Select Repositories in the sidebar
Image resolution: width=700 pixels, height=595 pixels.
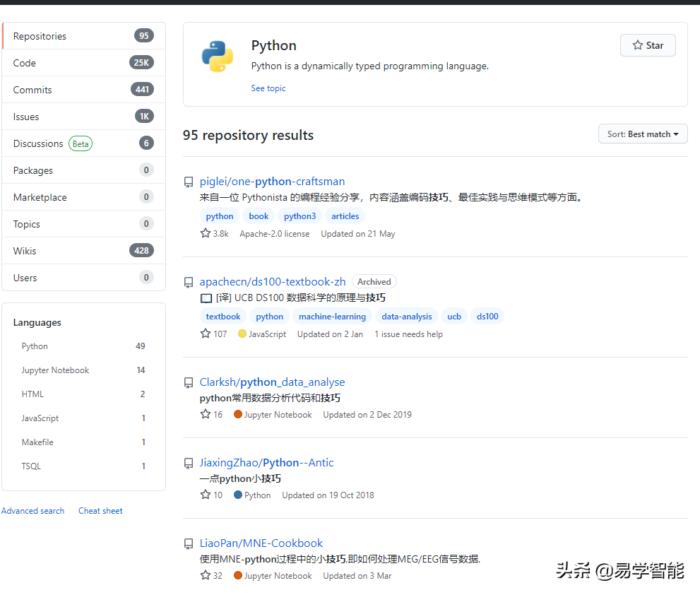84,36
